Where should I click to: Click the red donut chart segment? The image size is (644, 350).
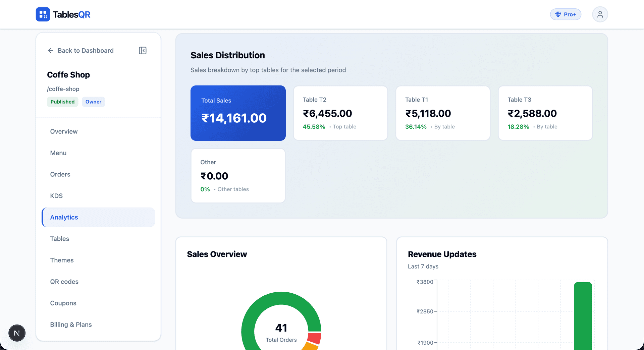click(315, 338)
